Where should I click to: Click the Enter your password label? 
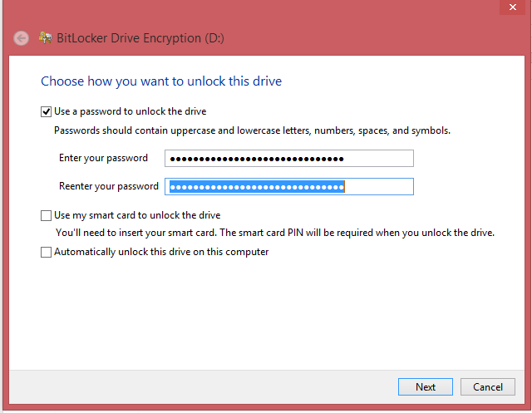click(103, 158)
